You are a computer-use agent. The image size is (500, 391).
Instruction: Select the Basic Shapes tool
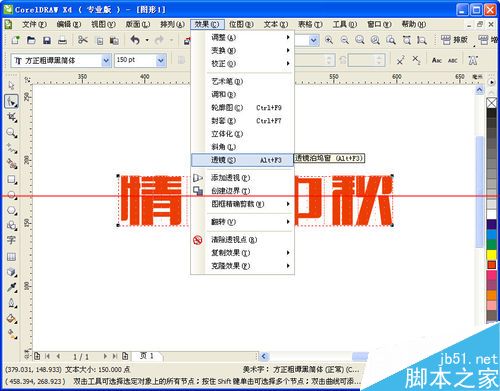pyautogui.click(x=12, y=226)
